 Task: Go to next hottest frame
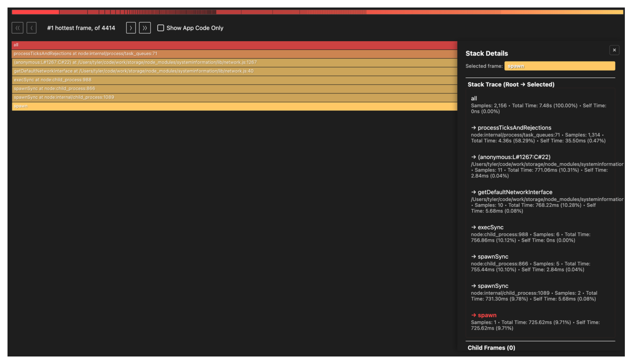pos(131,28)
